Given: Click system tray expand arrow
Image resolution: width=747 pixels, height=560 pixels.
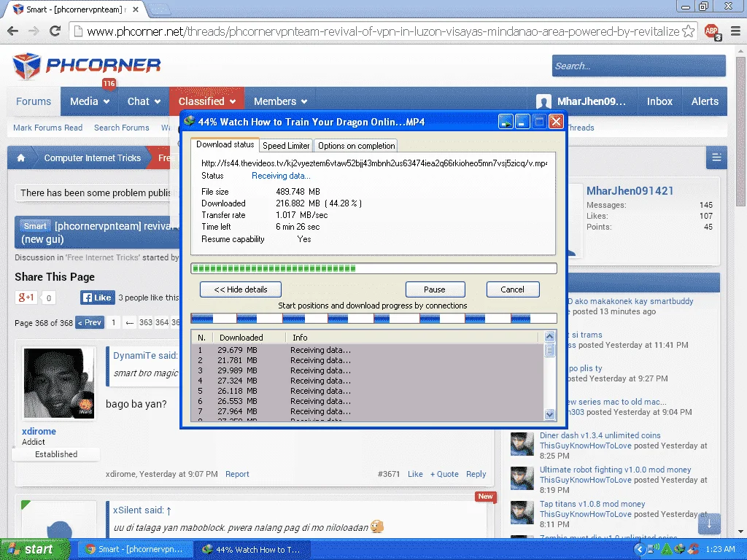Looking at the screenshot, I should [640, 549].
